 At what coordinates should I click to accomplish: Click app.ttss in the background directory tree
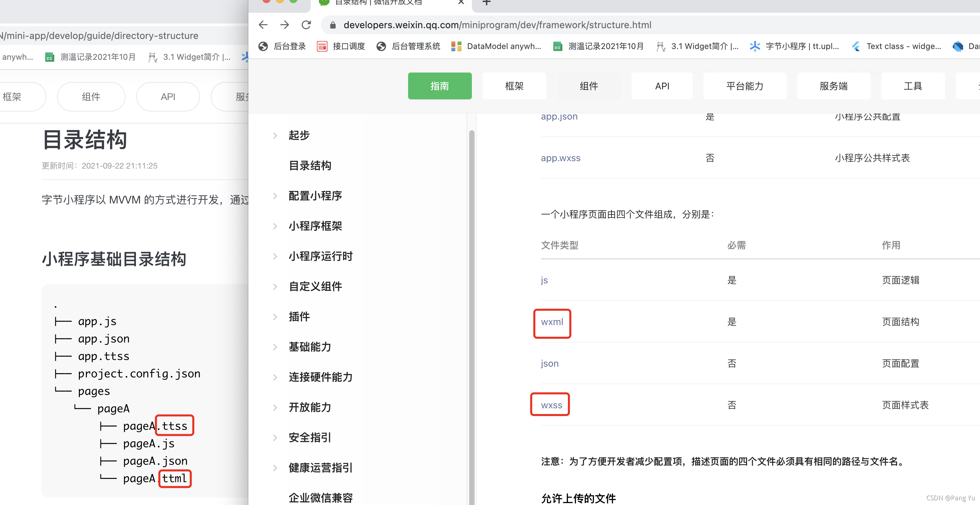pyautogui.click(x=103, y=356)
